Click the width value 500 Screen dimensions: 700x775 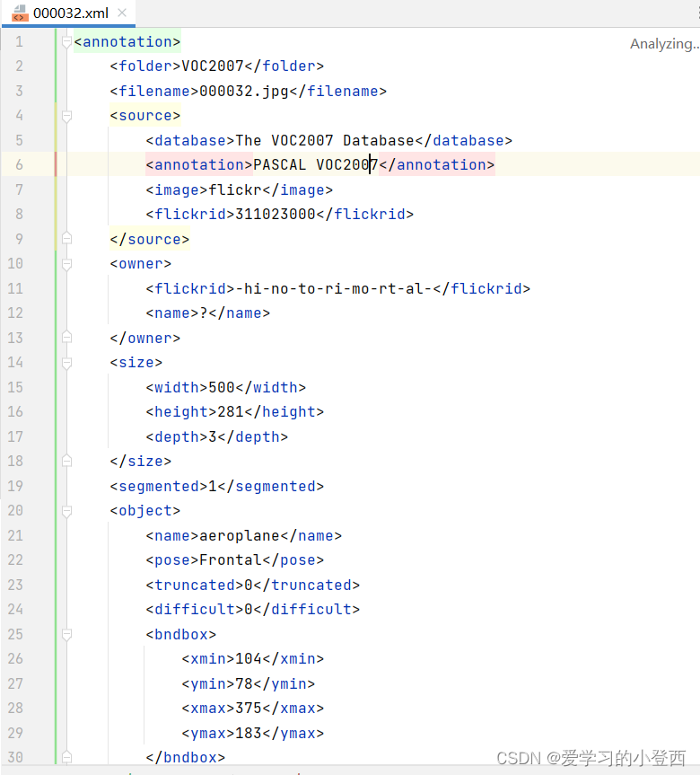click(x=222, y=388)
